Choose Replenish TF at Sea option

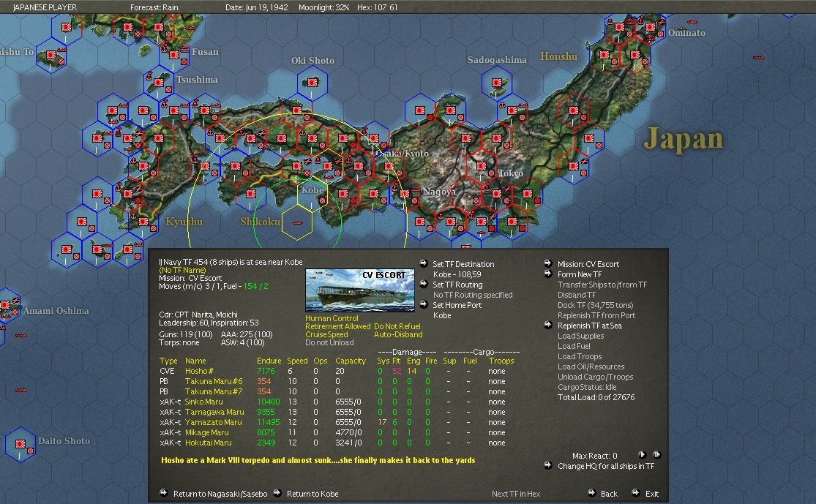coord(590,326)
